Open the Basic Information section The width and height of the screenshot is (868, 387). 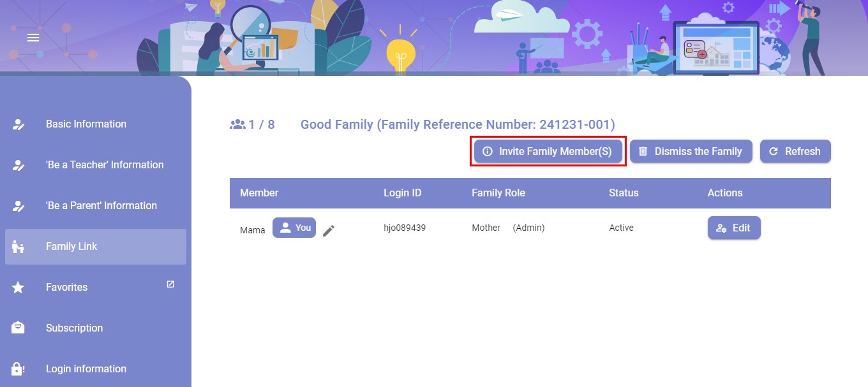(x=86, y=124)
